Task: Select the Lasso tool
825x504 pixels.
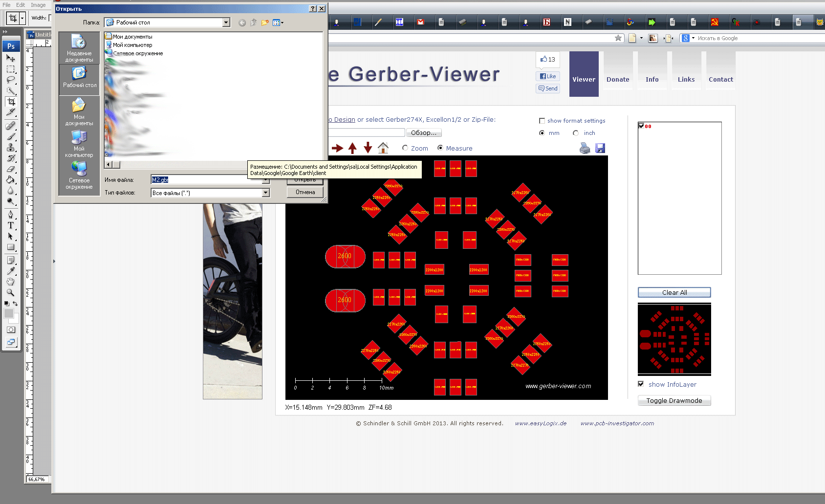Action: [x=11, y=80]
